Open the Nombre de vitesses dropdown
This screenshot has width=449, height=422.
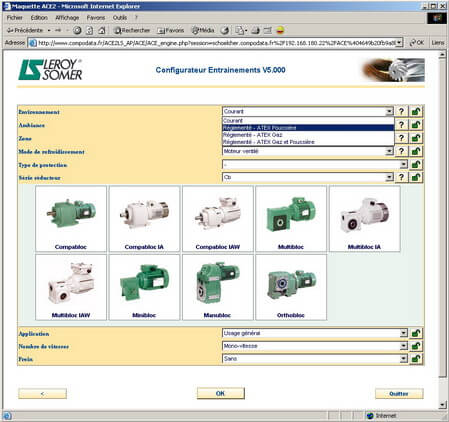315,346
